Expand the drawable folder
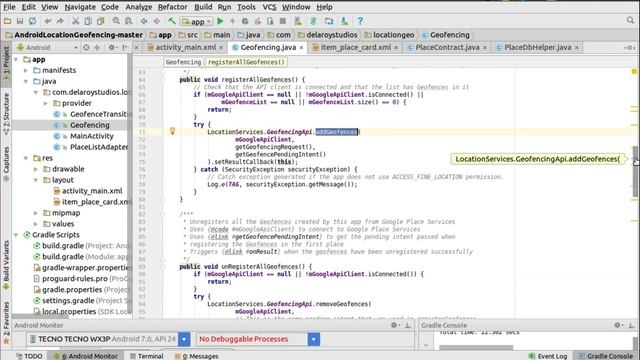 coord(36,169)
